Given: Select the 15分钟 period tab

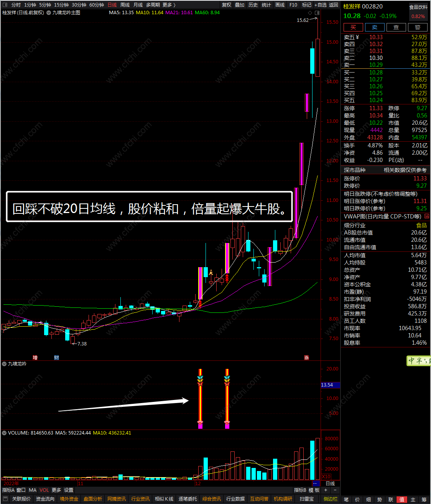Looking at the screenshot, I should coord(61,5).
